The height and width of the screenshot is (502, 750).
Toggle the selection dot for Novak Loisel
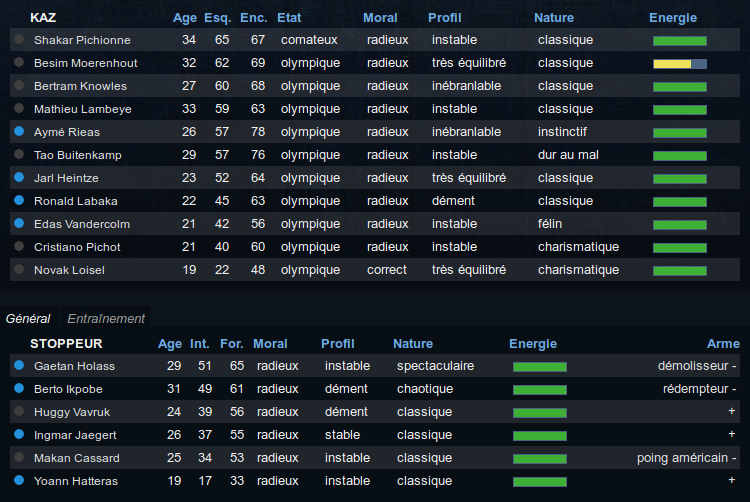[19, 269]
